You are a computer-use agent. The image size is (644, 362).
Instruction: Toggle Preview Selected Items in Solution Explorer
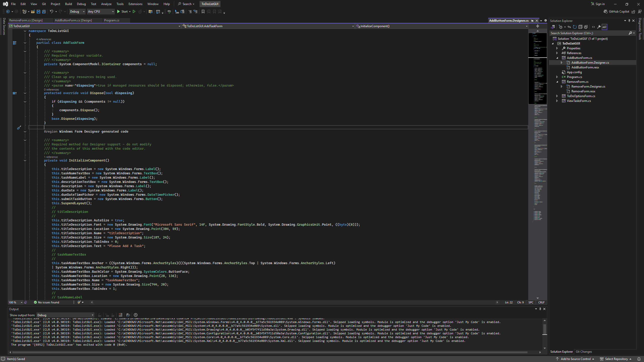tap(604, 27)
